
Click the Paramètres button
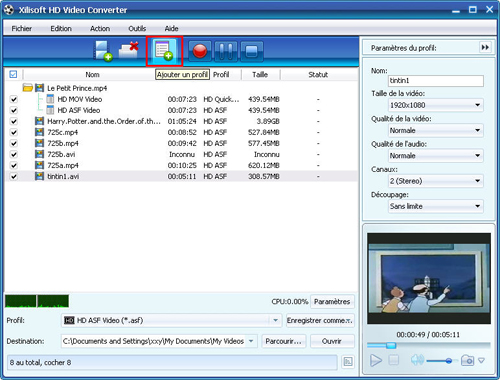(332, 301)
